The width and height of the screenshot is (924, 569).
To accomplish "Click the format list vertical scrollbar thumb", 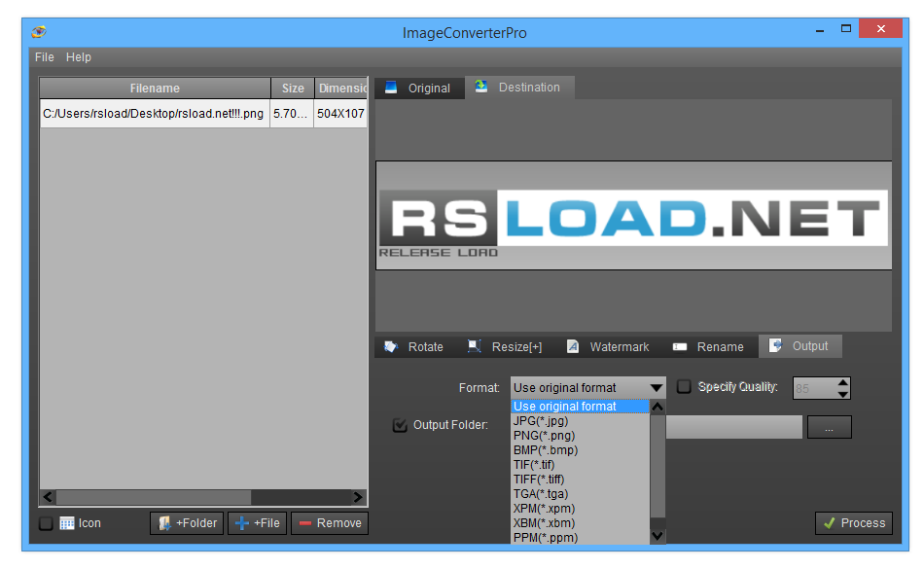I will [x=657, y=466].
